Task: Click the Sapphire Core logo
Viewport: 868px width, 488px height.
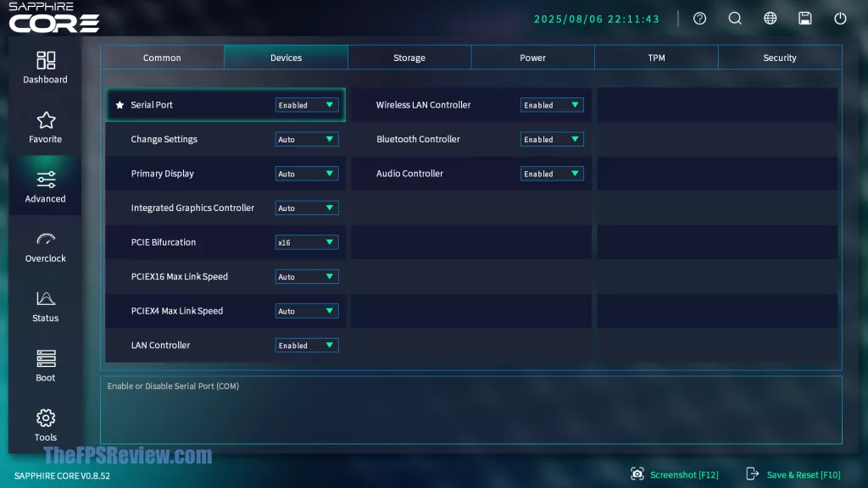Action: point(53,17)
